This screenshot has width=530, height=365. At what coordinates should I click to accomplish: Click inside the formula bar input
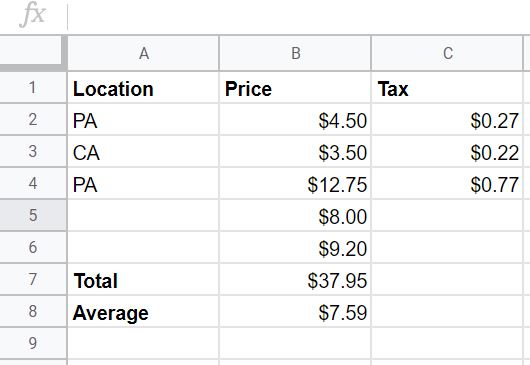coord(299,16)
